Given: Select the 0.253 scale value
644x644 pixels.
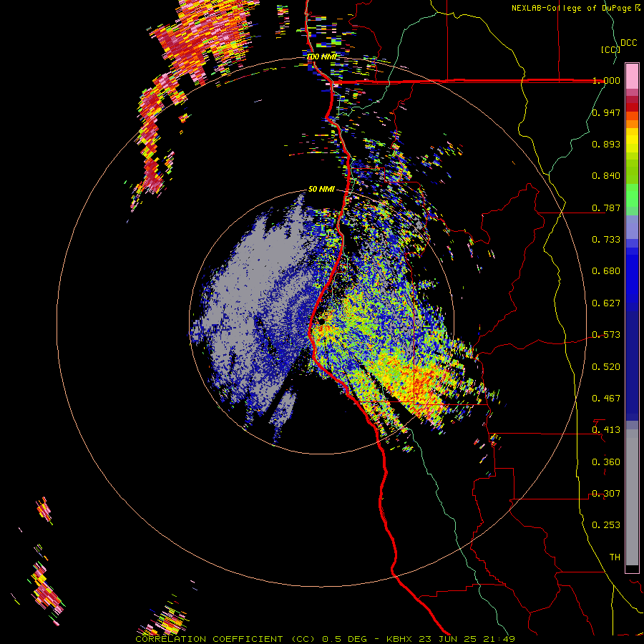Looking at the screenshot, I should [606, 525].
